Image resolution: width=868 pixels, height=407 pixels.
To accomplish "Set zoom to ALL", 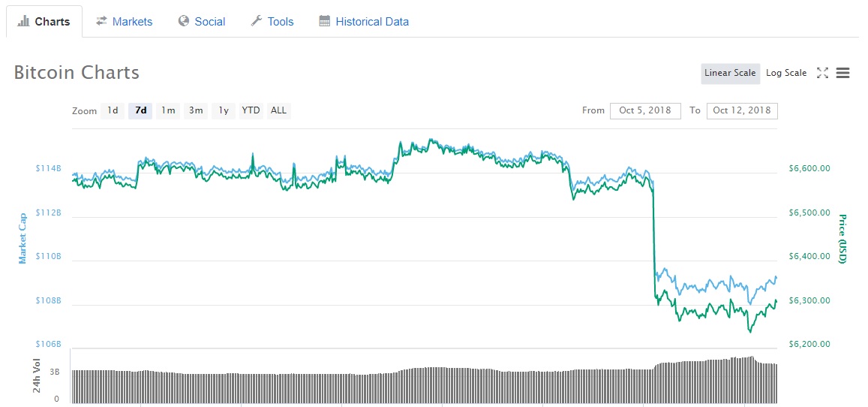I will [x=278, y=110].
